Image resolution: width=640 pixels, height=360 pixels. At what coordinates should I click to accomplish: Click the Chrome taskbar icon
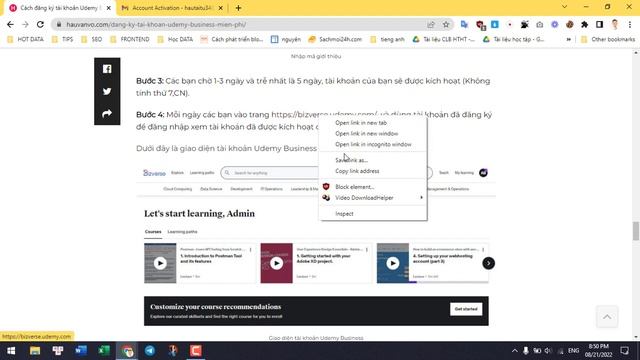(127, 351)
